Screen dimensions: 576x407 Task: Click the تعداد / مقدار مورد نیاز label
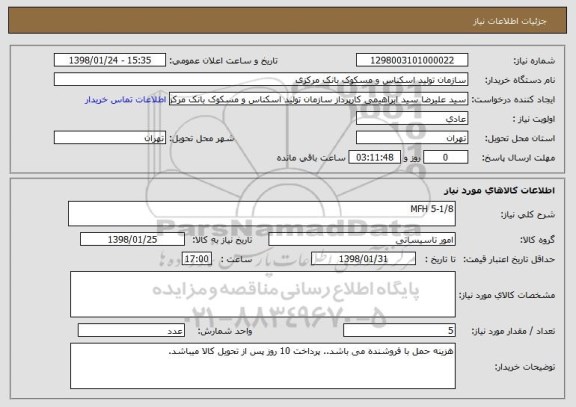(513, 331)
